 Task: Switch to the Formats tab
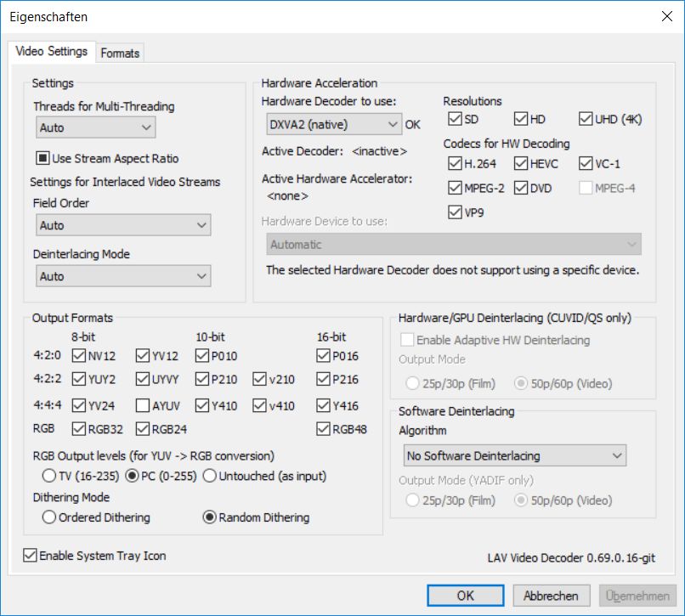click(x=120, y=53)
